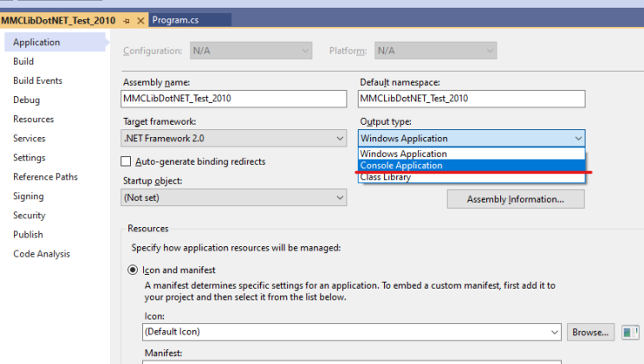Collapse the Output type dropdown

pyautogui.click(x=472, y=139)
